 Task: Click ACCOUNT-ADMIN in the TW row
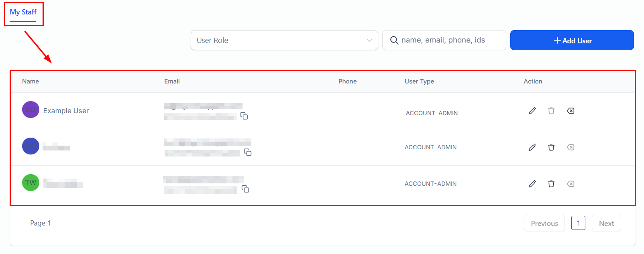[431, 184]
